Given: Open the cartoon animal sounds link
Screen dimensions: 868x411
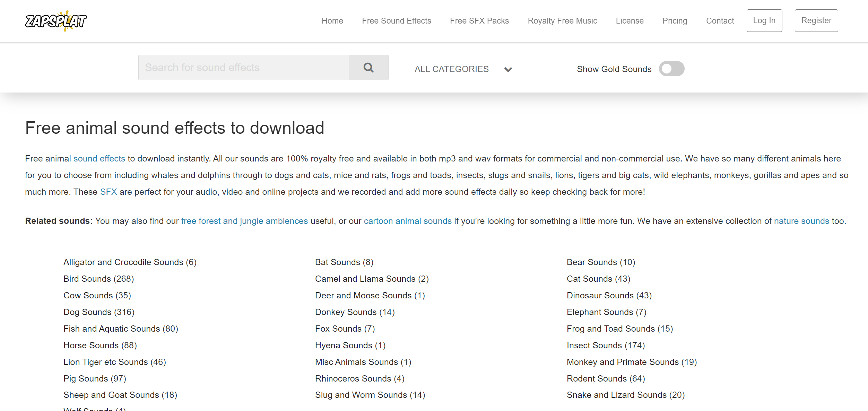Looking at the screenshot, I should 407,221.
